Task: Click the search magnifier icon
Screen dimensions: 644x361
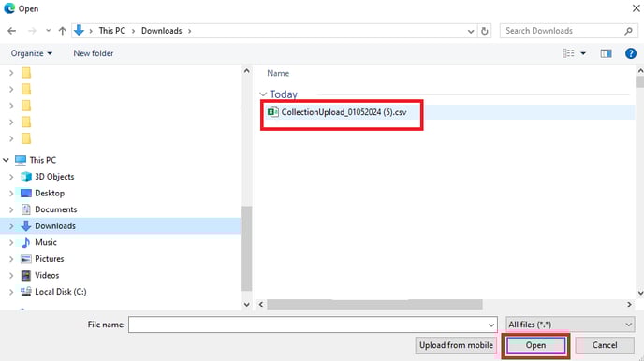Action: 628,31
